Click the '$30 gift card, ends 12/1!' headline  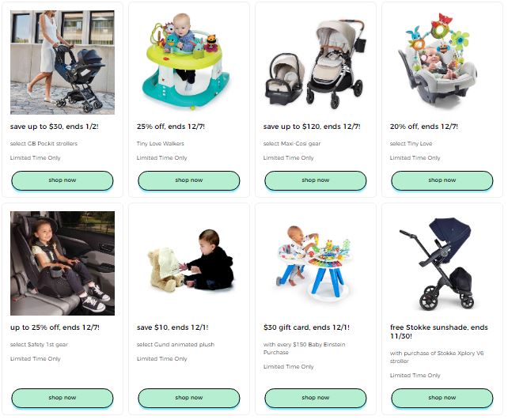306,327
